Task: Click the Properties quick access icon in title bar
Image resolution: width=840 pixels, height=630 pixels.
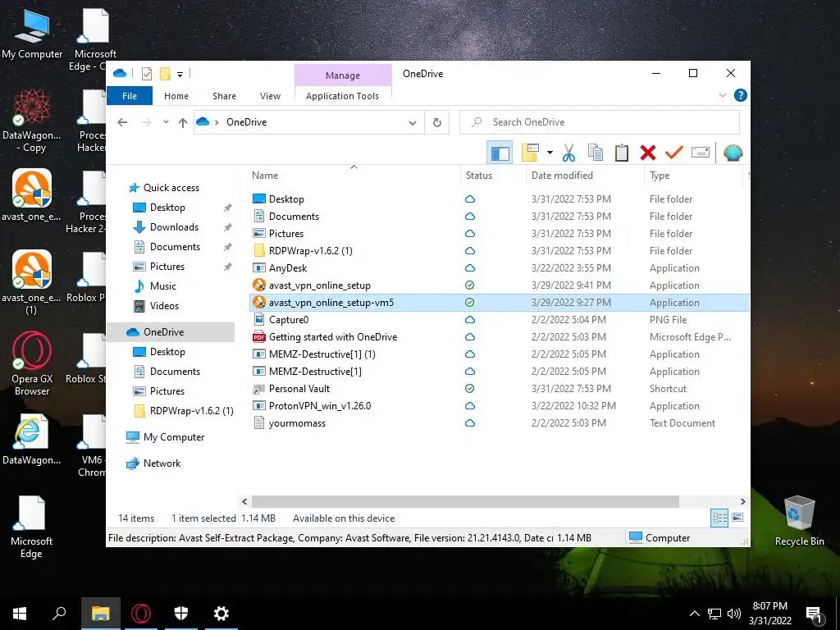Action: [x=146, y=74]
